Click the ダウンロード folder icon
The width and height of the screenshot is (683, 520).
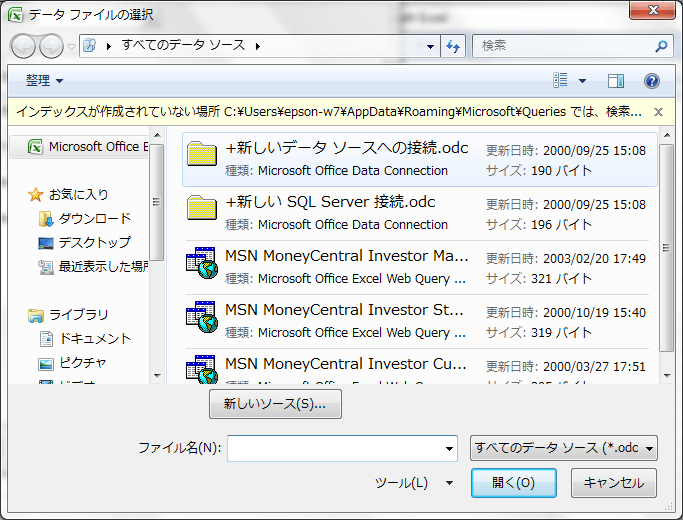46,219
